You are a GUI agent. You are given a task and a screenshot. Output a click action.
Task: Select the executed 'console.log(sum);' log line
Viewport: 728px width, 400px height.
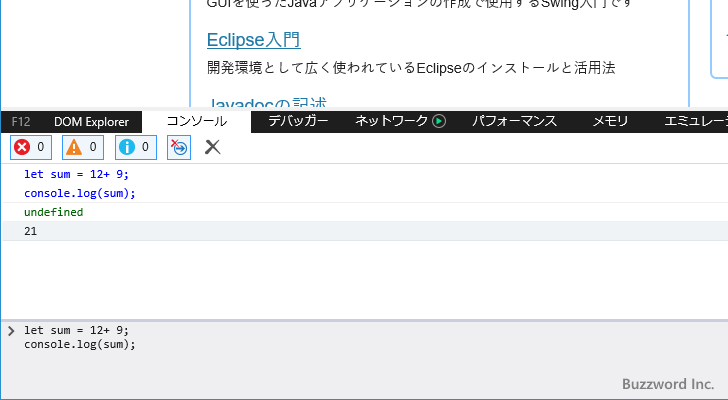(x=80, y=194)
